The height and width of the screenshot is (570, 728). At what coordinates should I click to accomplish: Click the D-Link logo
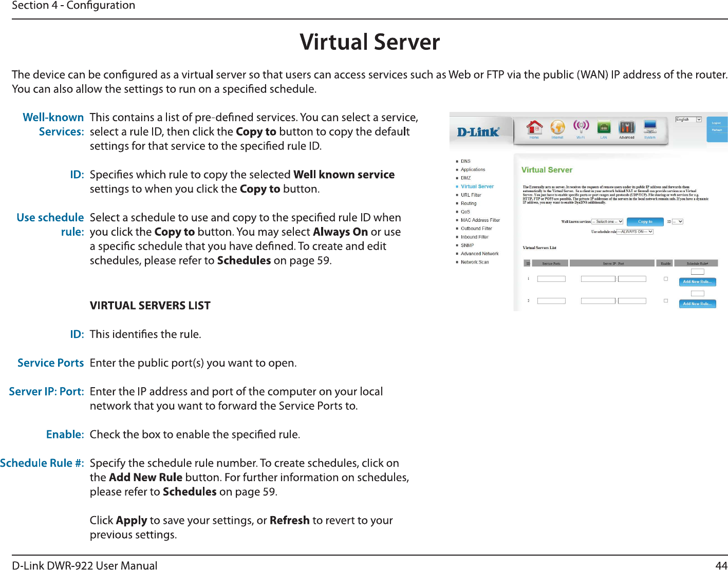(478, 132)
